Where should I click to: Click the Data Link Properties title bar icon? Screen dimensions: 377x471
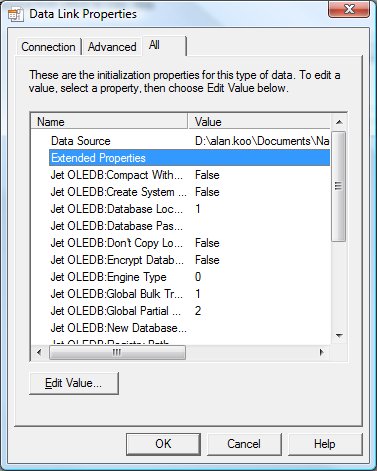16,14
